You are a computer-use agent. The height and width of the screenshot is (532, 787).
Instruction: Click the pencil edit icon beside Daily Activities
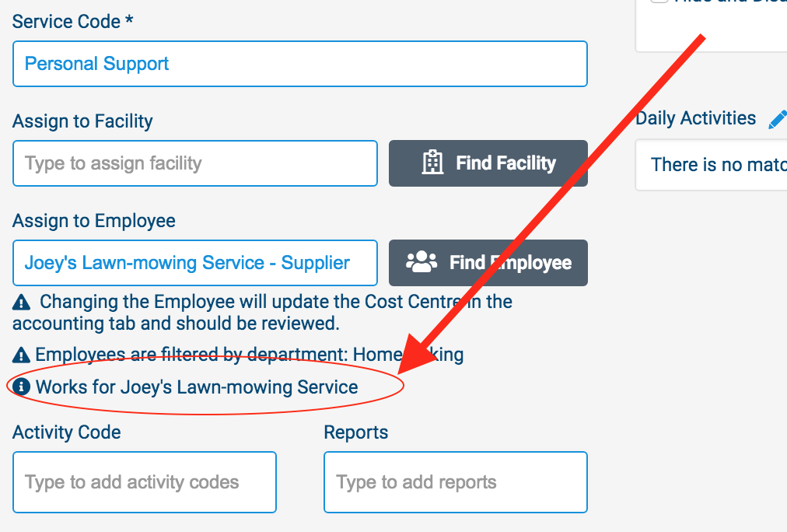point(777,120)
